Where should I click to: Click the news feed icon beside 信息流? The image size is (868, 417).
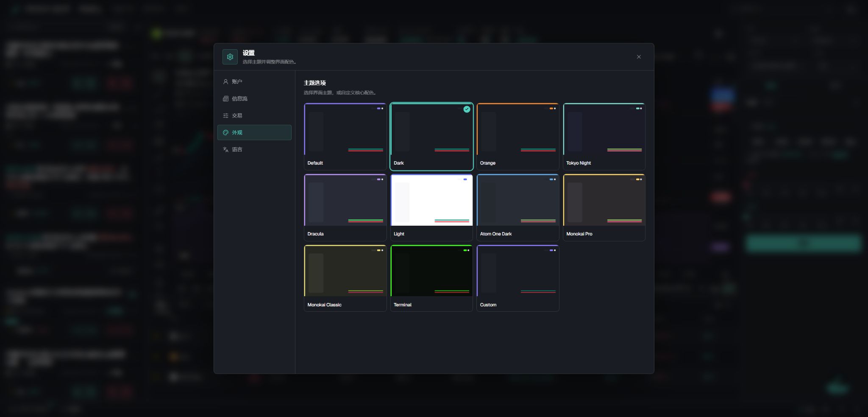point(225,98)
